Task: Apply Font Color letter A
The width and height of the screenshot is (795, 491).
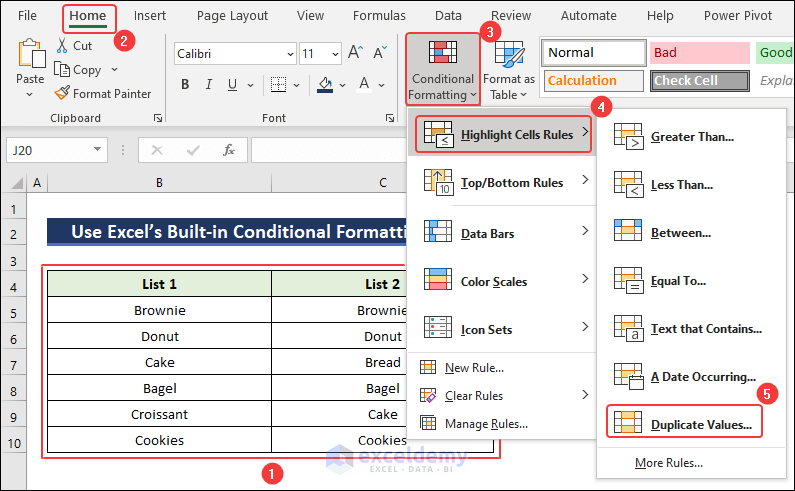Action: (x=364, y=84)
